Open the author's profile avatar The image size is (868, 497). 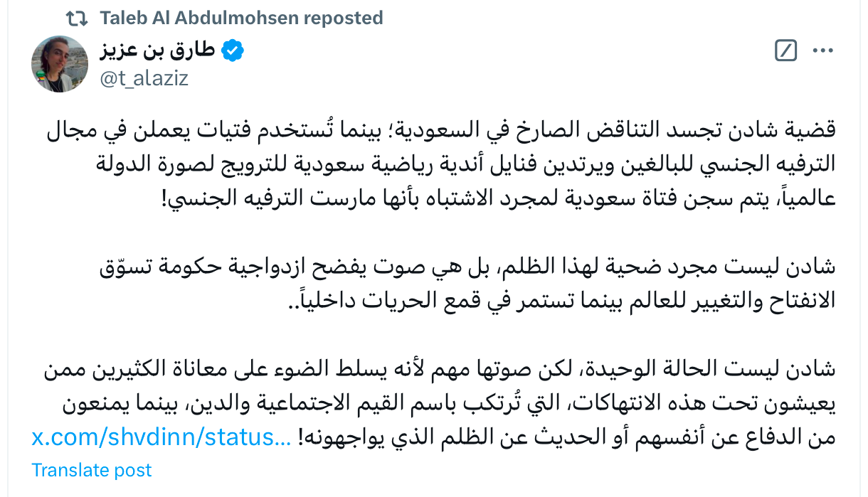point(59,64)
